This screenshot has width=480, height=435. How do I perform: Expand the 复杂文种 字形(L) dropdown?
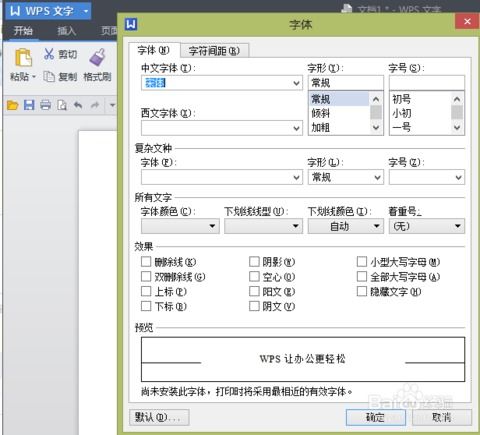point(377,177)
